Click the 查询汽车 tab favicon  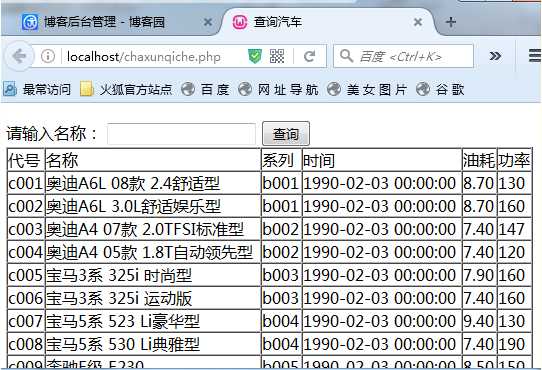(x=240, y=22)
